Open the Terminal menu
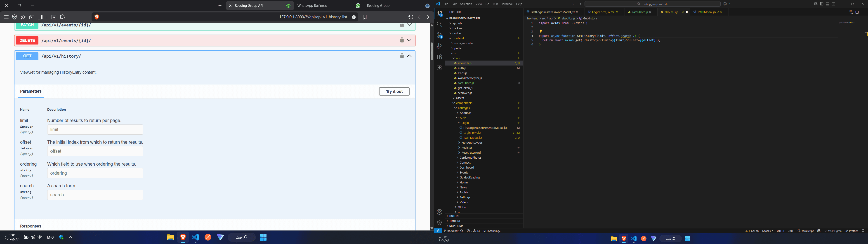 [x=507, y=4]
